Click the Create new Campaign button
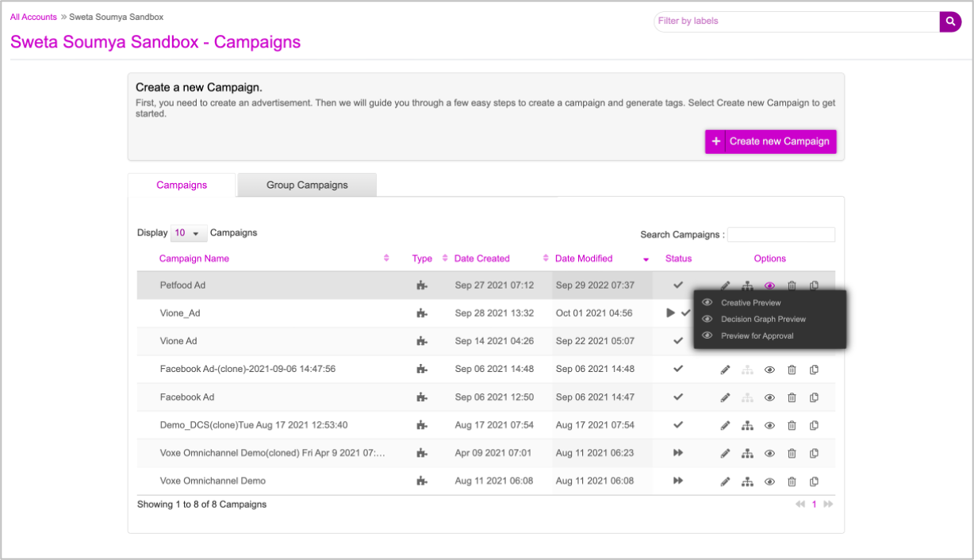 pyautogui.click(x=770, y=141)
